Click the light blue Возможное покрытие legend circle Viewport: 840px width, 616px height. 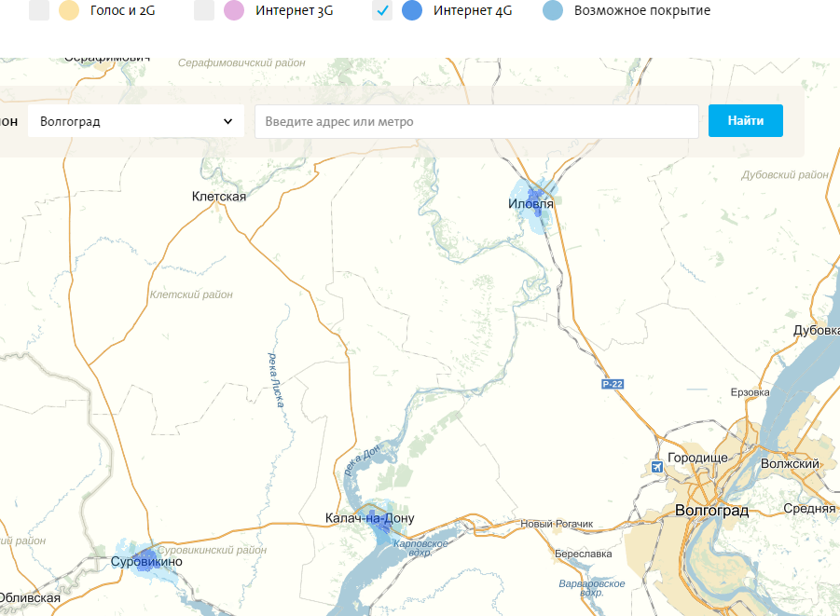(x=553, y=11)
